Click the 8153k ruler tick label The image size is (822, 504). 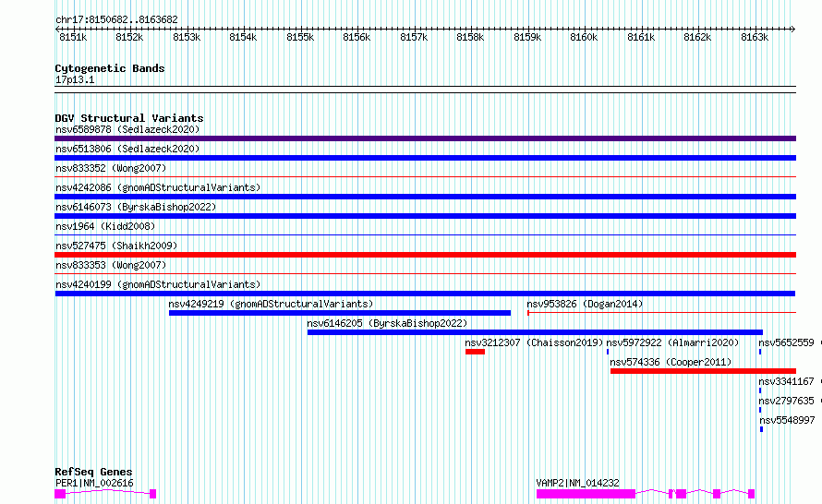tap(187, 37)
